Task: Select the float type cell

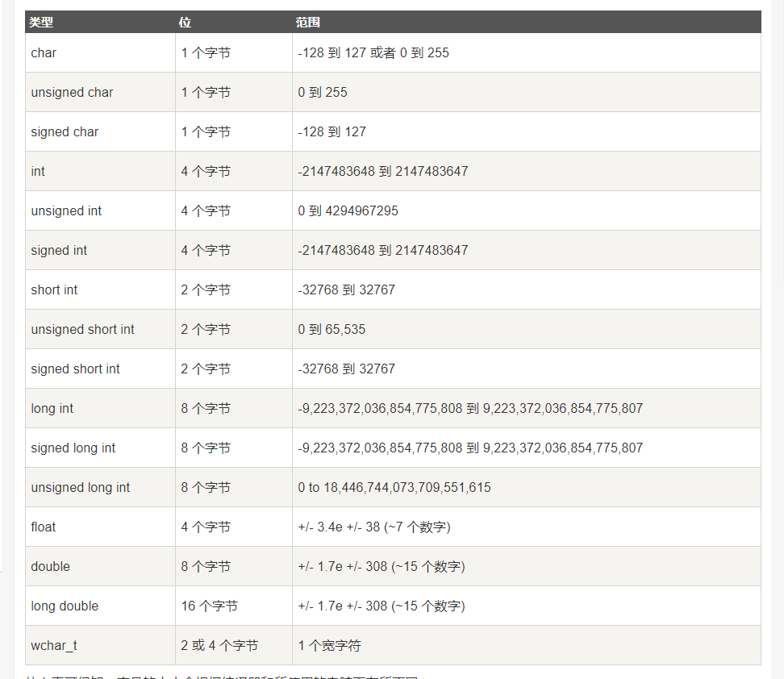Action: (x=44, y=527)
